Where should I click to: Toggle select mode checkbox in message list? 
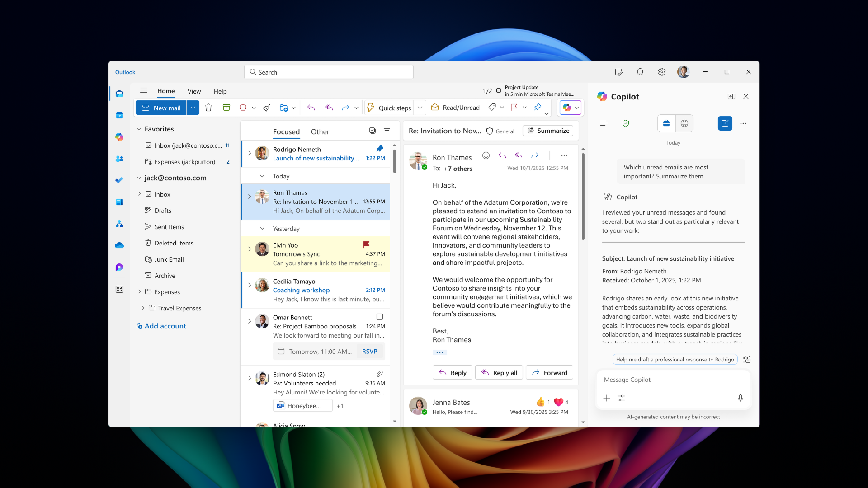pos(373,131)
